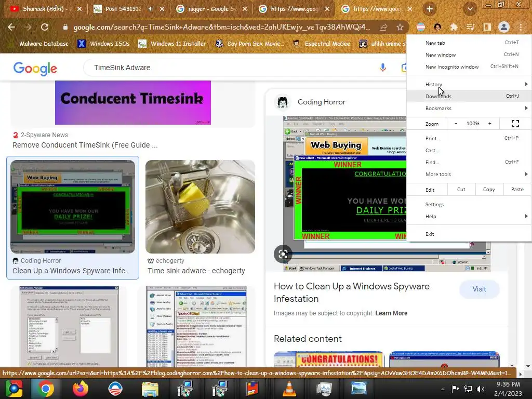This screenshot has width=532, height=399.
Task: Click the Chrome three-dot menu icon
Action: pyautogui.click(x=521, y=27)
